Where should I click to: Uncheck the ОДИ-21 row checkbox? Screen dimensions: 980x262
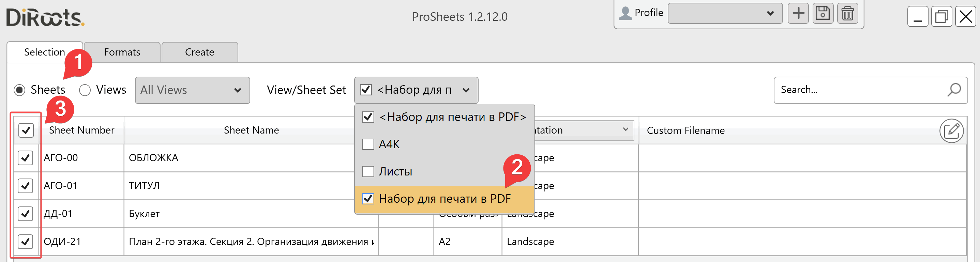point(26,242)
